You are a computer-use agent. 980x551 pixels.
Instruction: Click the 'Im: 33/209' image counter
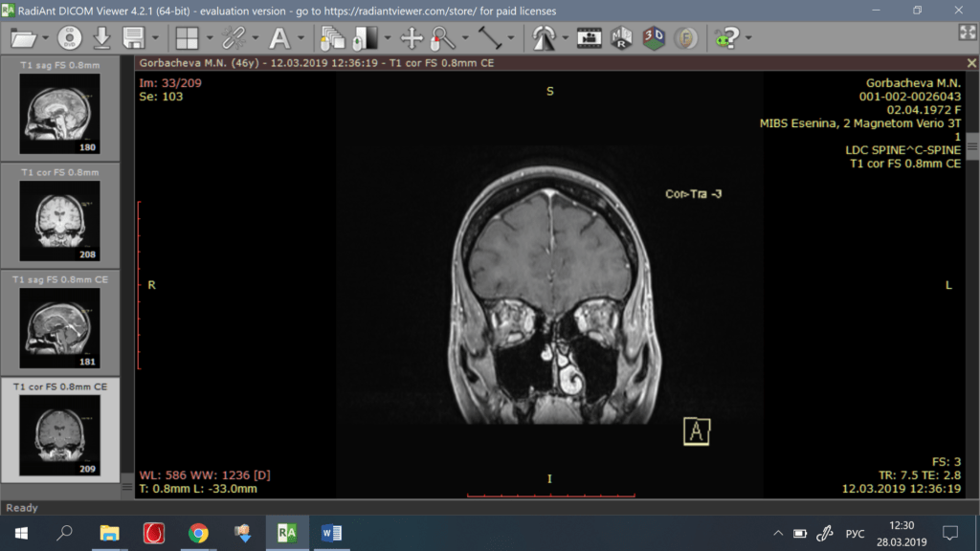point(170,83)
